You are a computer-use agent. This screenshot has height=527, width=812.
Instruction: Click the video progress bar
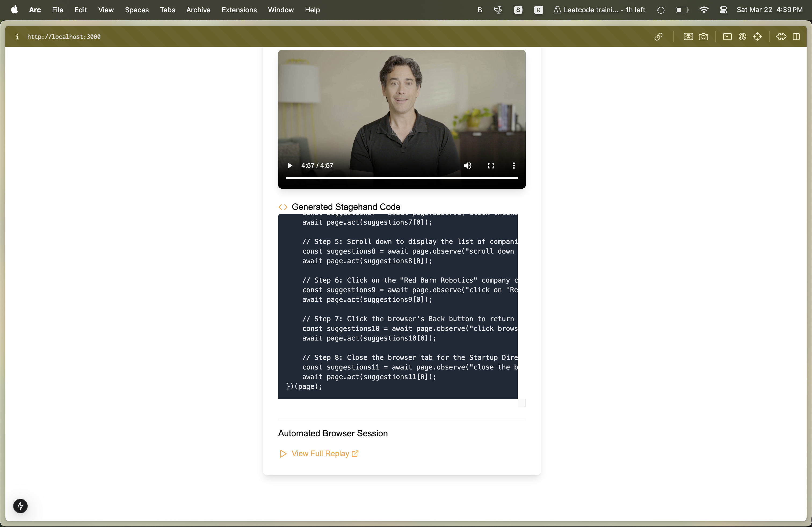pyautogui.click(x=401, y=178)
